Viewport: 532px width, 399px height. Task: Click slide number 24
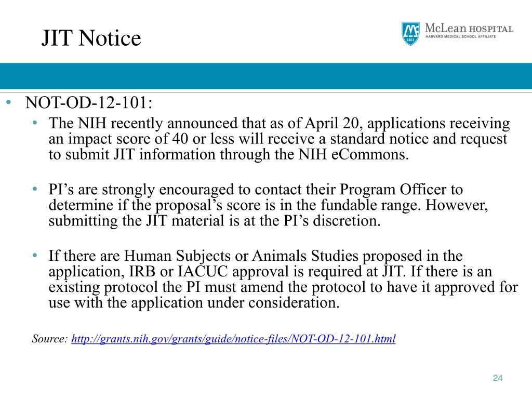(x=498, y=378)
